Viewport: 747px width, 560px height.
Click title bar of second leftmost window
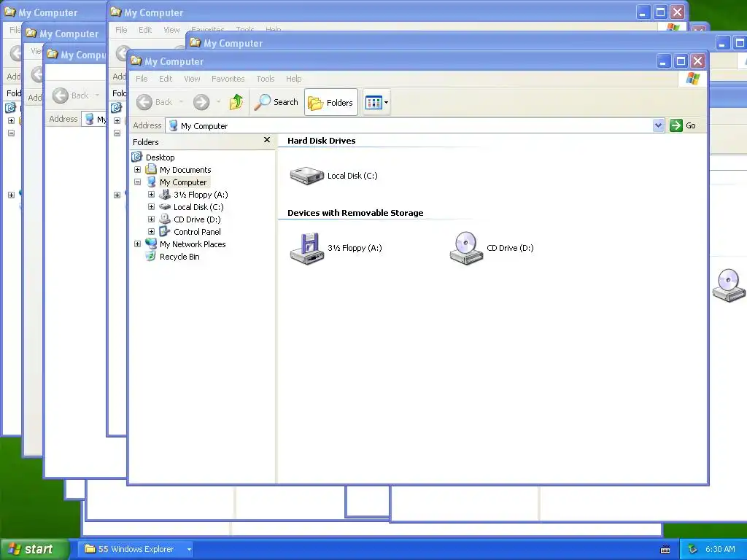point(65,34)
